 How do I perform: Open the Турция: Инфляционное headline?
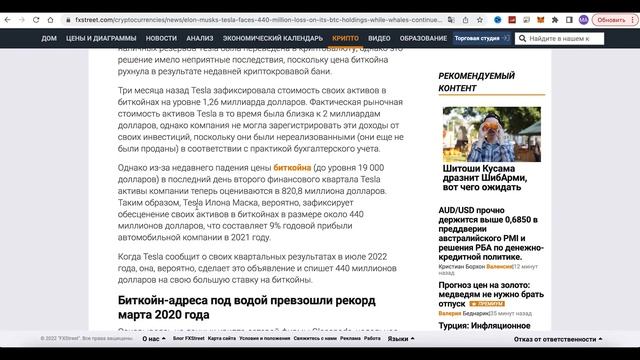pyautogui.click(x=484, y=326)
